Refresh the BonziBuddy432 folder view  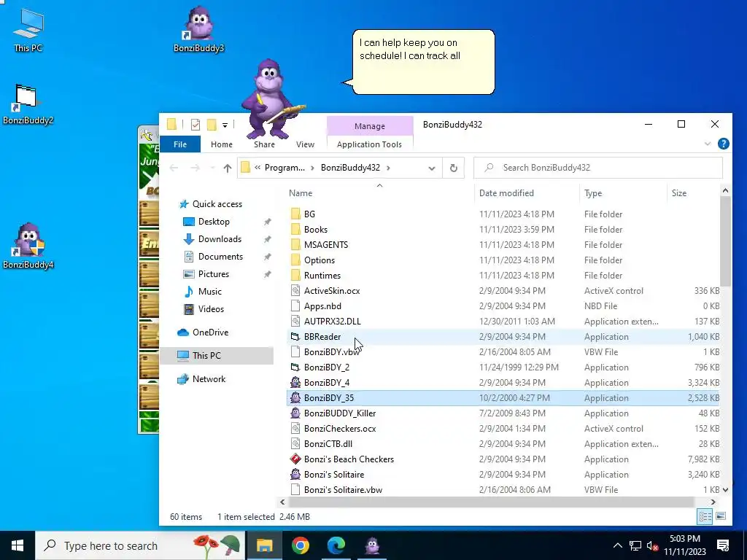[x=454, y=168]
